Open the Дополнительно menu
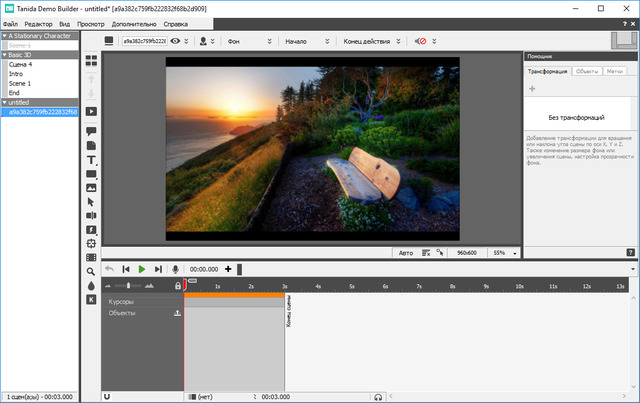This screenshot has width=640, height=403. click(134, 24)
